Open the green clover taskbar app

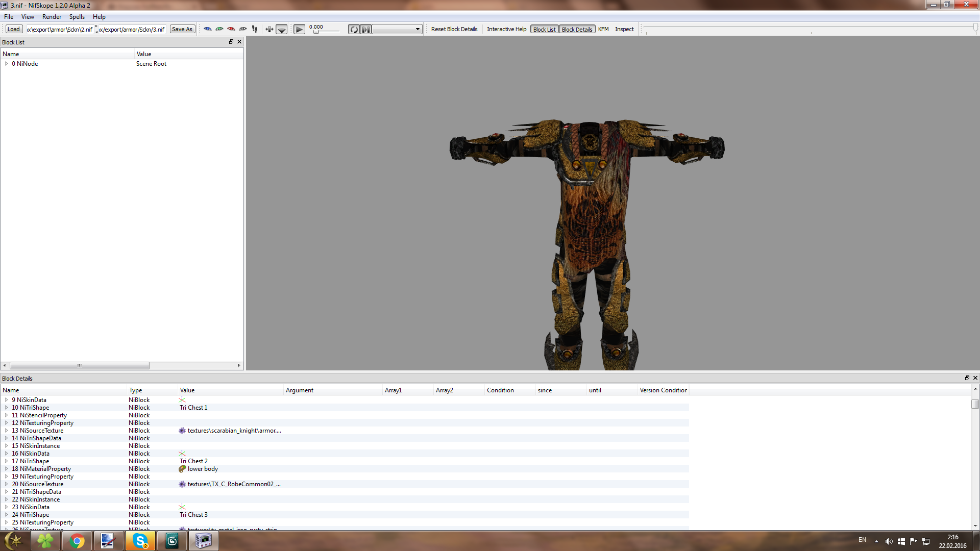[x=45, y=541]
